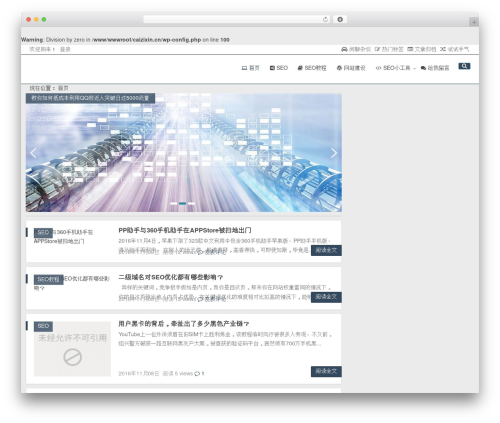Open the 文章归档 link
500x423 pixels.
(x=425, y=49)
